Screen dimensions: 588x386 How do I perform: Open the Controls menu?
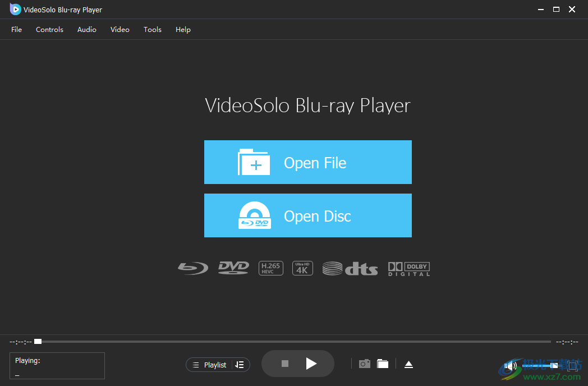click(x=49, y=30)
